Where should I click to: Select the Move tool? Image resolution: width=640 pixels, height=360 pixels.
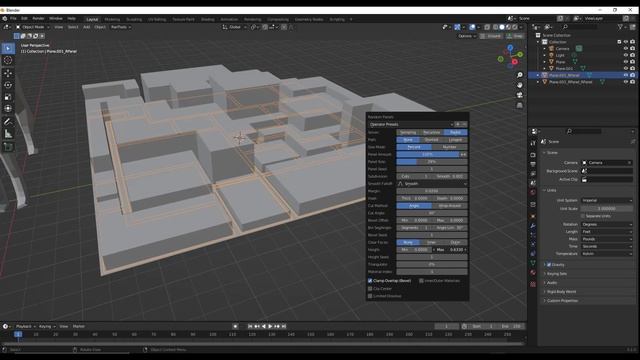click(8, 74)
